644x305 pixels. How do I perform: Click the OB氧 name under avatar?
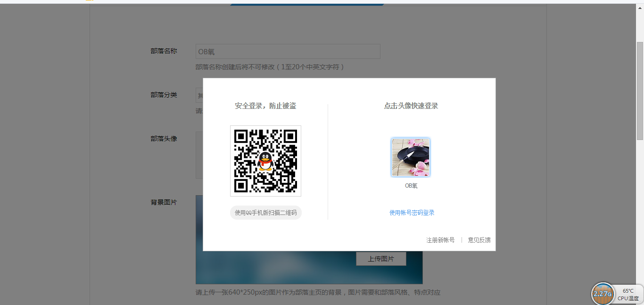[411, 186]
